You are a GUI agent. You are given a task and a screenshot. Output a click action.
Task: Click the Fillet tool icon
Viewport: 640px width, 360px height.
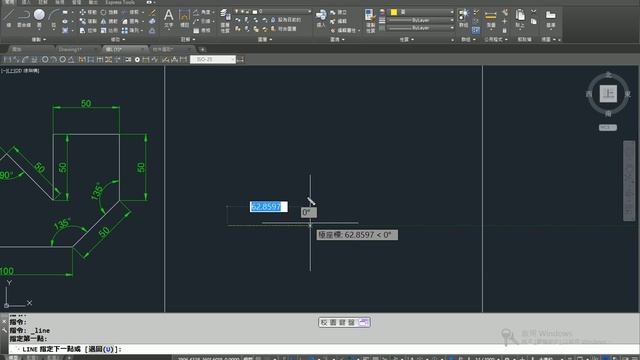coord(125,21)
